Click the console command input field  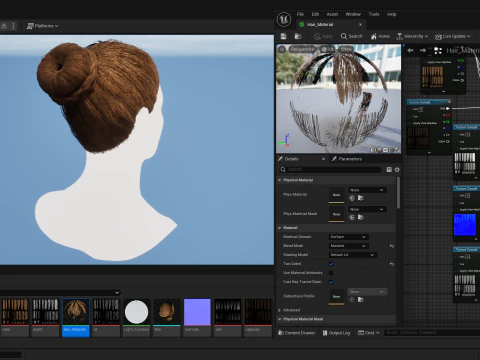tap(432, 333)
